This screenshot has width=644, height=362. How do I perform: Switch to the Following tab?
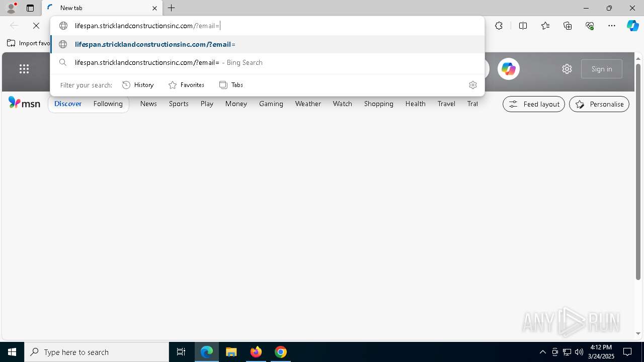pos(108,104)
